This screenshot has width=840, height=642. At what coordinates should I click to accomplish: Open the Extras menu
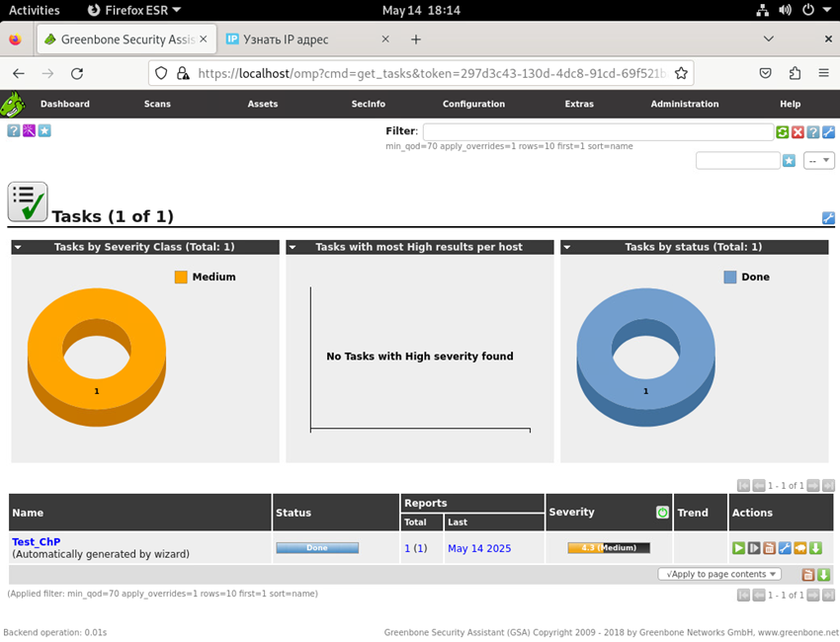pyautogui.click(x=579, y=104)
